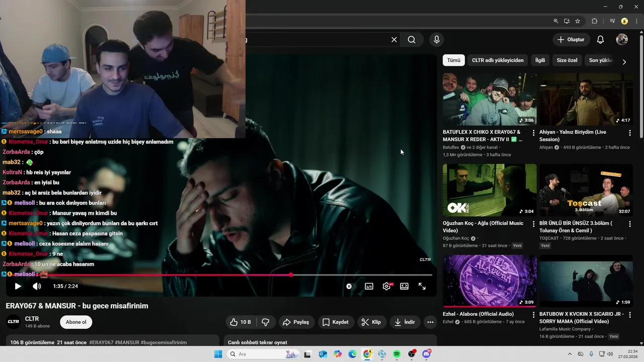Open the YouTube notifications bell

[x=600, y=40]
